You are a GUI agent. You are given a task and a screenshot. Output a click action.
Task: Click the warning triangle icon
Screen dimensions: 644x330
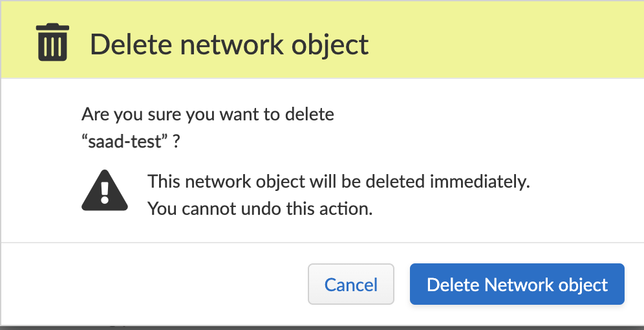click(x=105, y=190)
